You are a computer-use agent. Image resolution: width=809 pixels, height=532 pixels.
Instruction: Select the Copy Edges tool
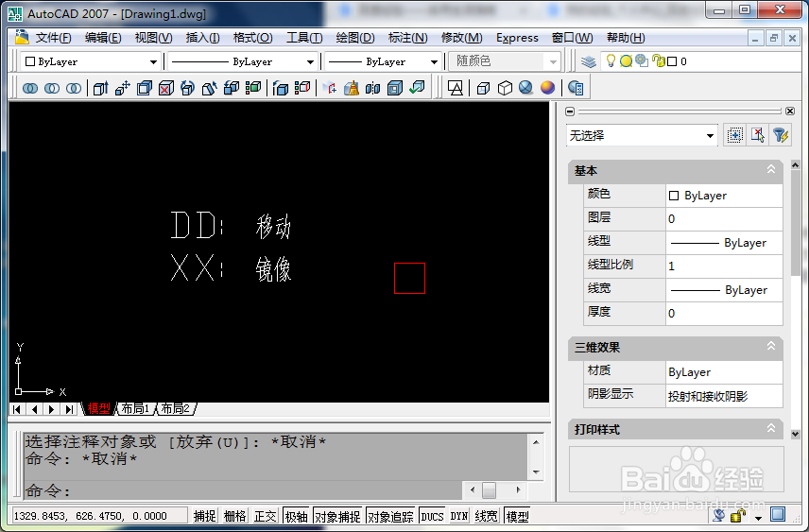(281, 88)
